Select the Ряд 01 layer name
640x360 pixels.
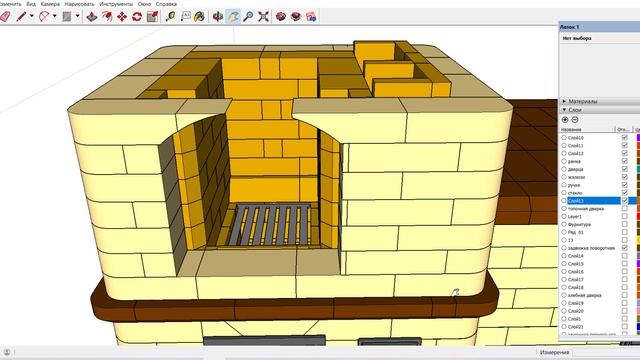coord(576,232)
